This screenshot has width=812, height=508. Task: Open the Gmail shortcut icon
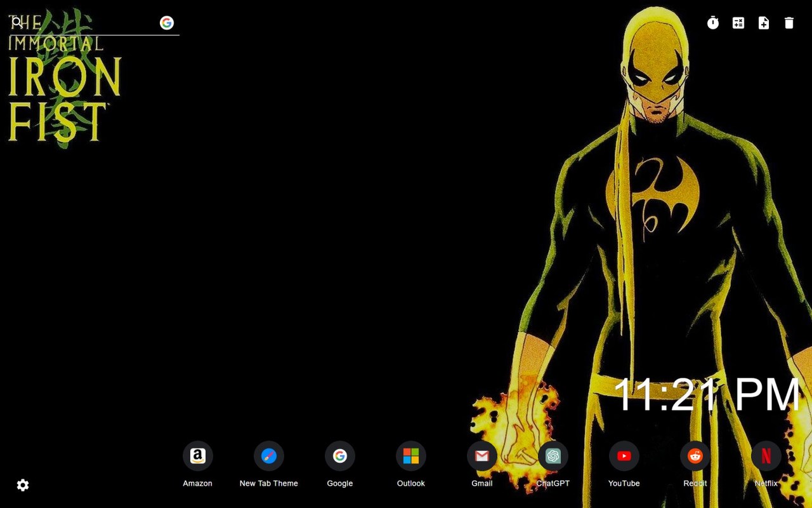[482, 456]
